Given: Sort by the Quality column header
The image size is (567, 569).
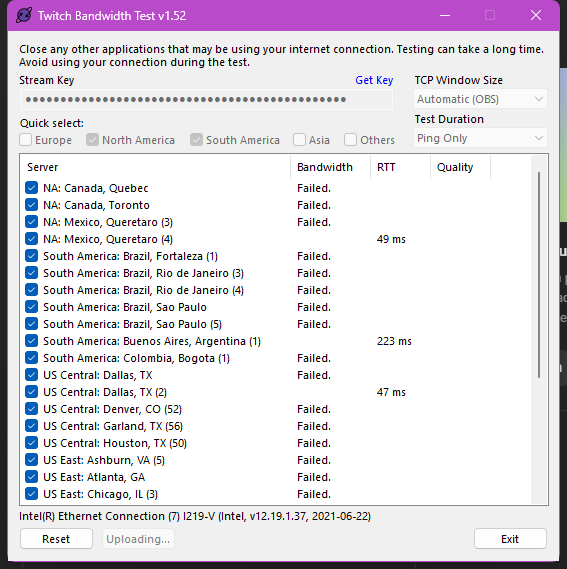Looking at the screenshot, I should pyautogui.click(x=460, y=167).
